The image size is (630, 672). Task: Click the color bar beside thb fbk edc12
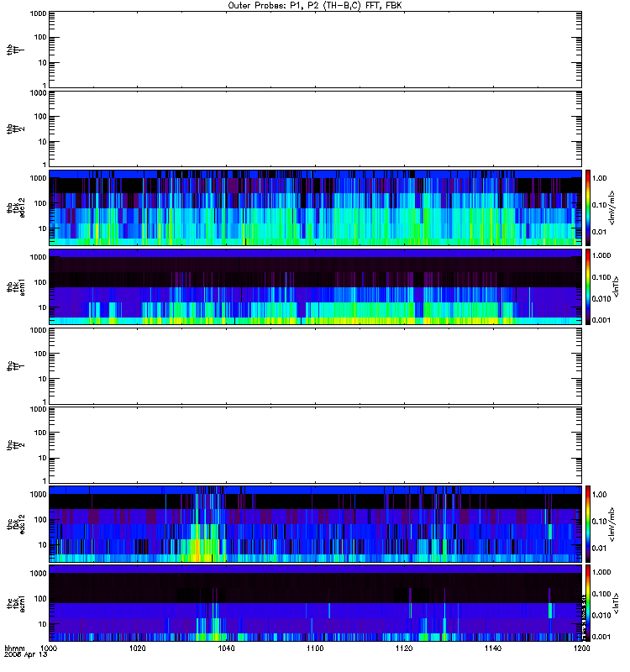click(x=588, y=207)
